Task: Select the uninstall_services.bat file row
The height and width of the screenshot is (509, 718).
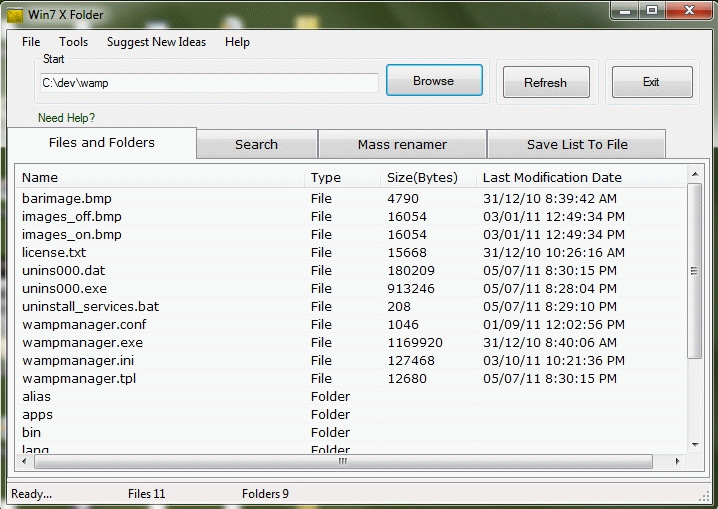Action: click(x=351, y=307)
